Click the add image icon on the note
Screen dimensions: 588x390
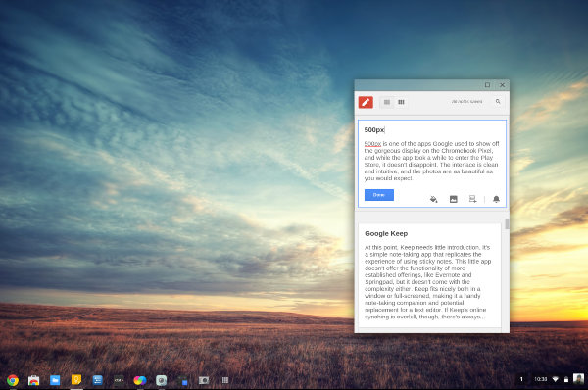point(454,199)
